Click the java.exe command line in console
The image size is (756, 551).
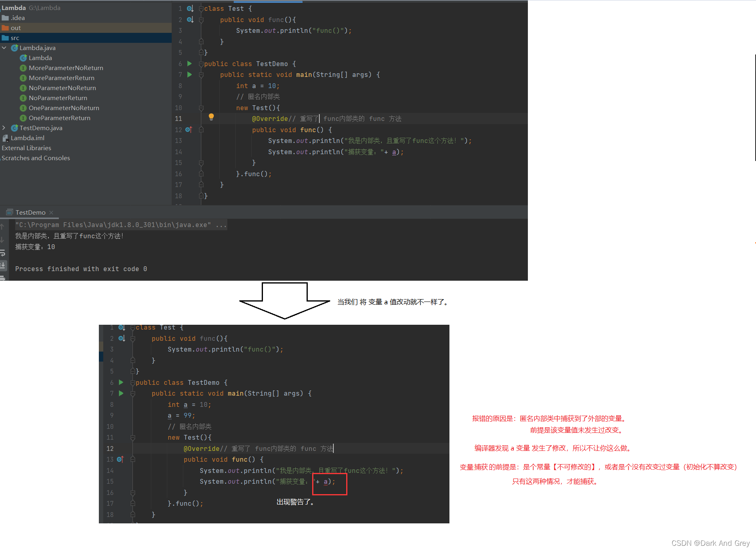point(121,225)
